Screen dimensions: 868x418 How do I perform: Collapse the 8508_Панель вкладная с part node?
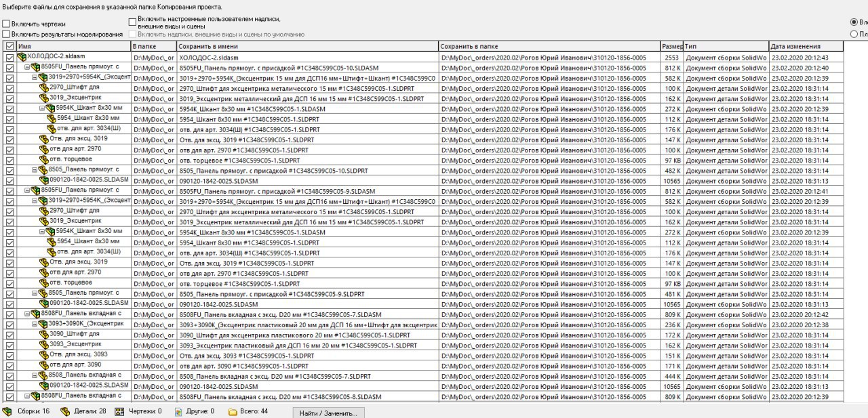click(x=35, y=375)
